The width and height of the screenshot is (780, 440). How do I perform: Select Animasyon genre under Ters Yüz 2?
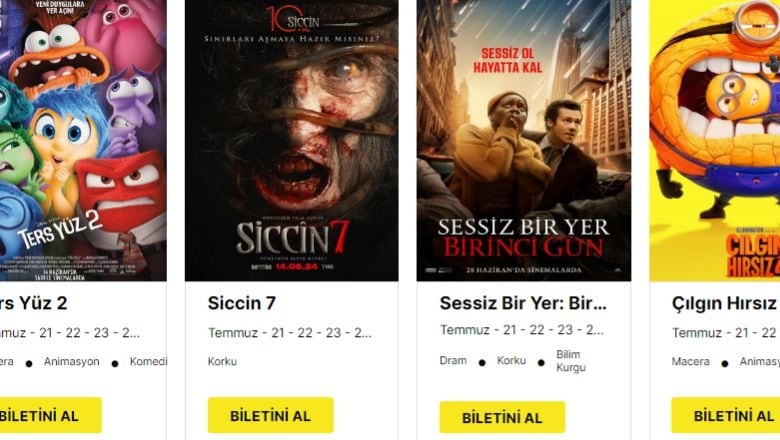click(x=72, y=361)
